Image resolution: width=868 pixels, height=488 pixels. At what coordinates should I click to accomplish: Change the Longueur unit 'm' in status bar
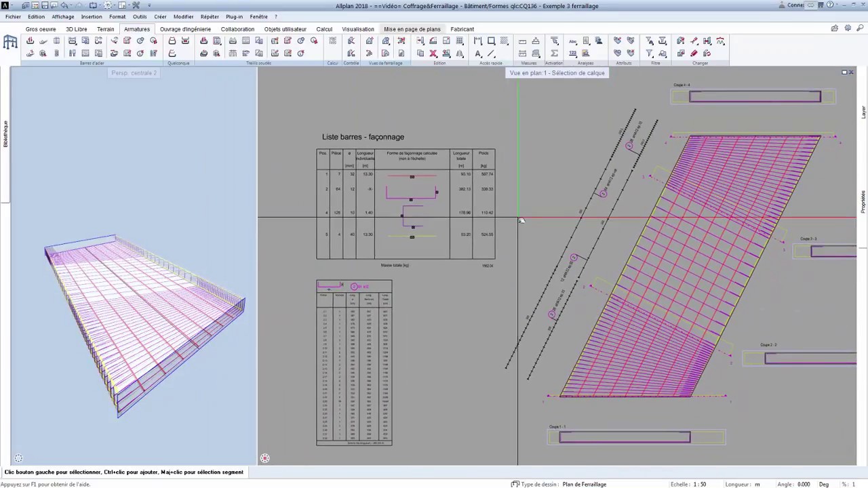(x=757, y=484)
